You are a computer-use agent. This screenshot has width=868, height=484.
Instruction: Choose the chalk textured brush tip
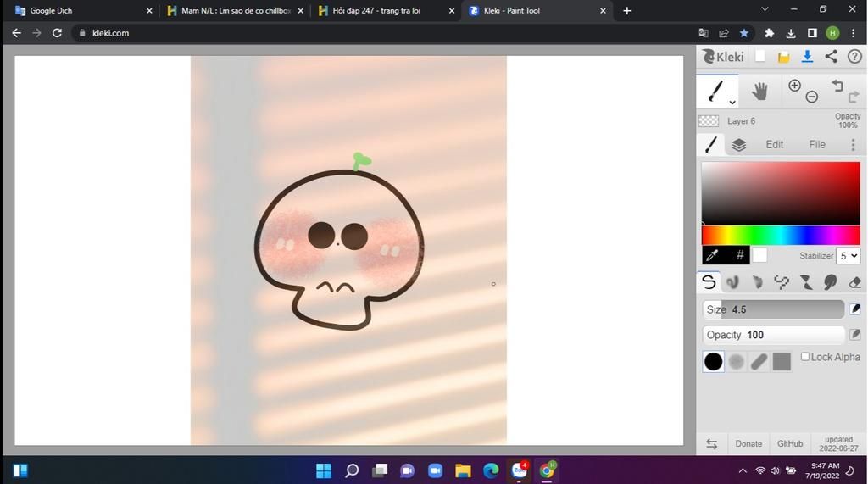pyautogui.click(x=737, y=362)
